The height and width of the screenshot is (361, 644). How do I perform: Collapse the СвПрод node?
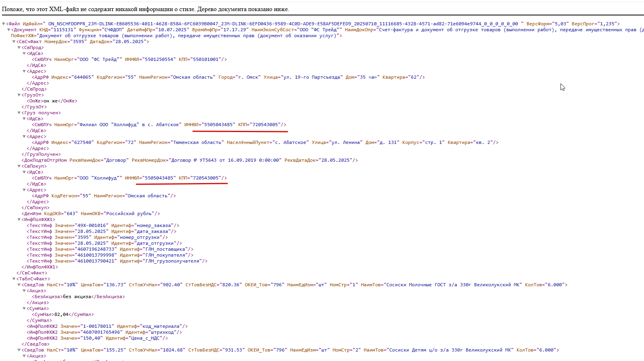(x=19, y=47)
